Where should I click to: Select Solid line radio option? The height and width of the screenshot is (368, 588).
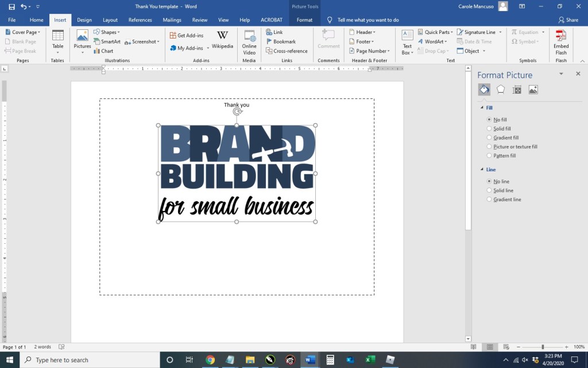click(489, 190)
